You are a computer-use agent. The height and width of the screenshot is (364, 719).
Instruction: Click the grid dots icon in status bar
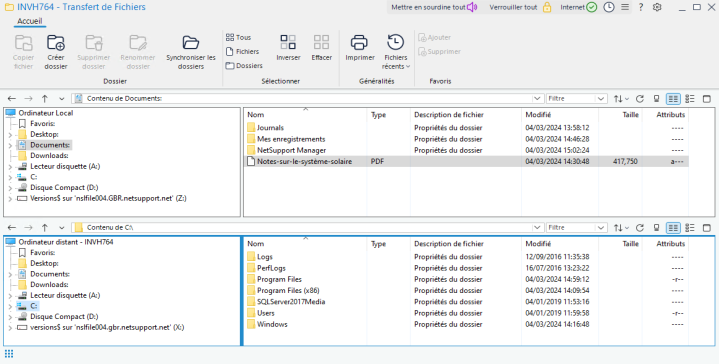coord(9,353)
